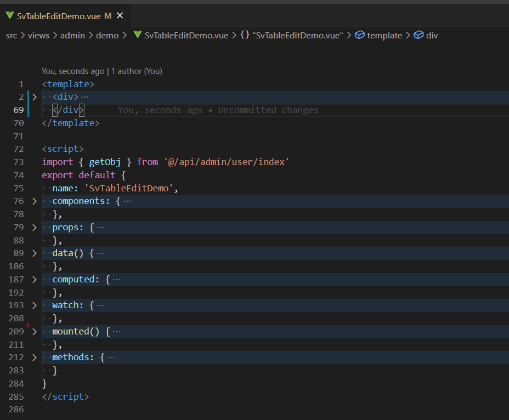Viewport: 509px width, 420px height.
Task: Click the closing </script> tag
Action: point(65,396)
